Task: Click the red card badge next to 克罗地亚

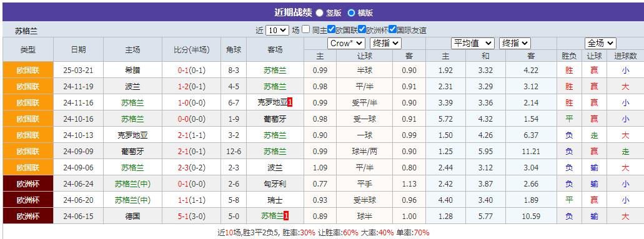Action: pyautogui.click(x=290, y=103)
